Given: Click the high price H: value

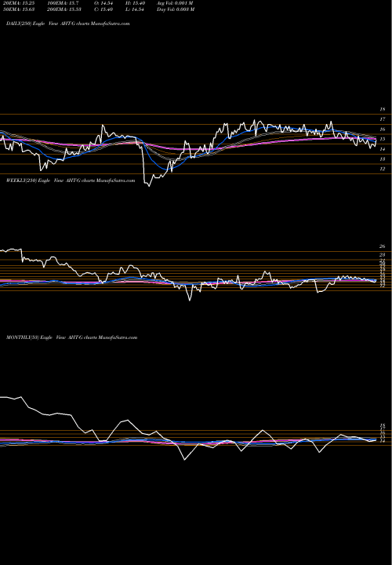Looking at the screenshot, I should pyautogui.click(x=135, y=3).
